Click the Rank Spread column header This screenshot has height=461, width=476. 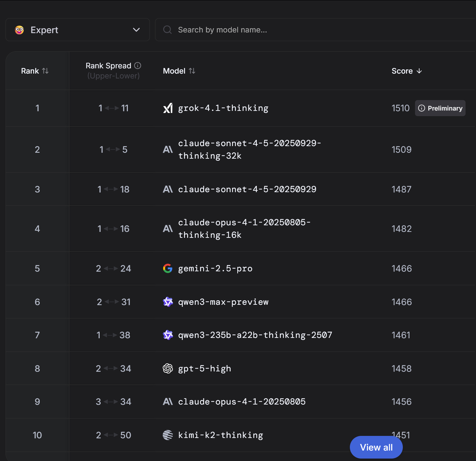[109, 66]
